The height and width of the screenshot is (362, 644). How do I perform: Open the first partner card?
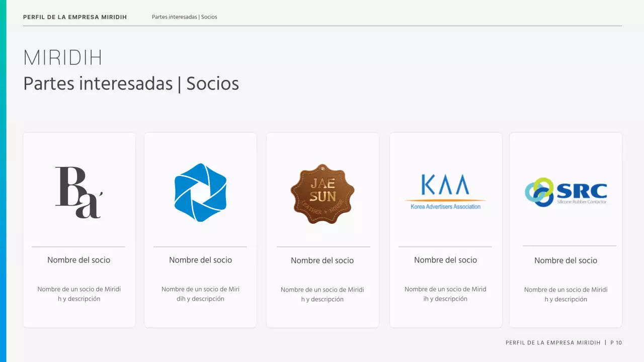(x=79, y=230)
